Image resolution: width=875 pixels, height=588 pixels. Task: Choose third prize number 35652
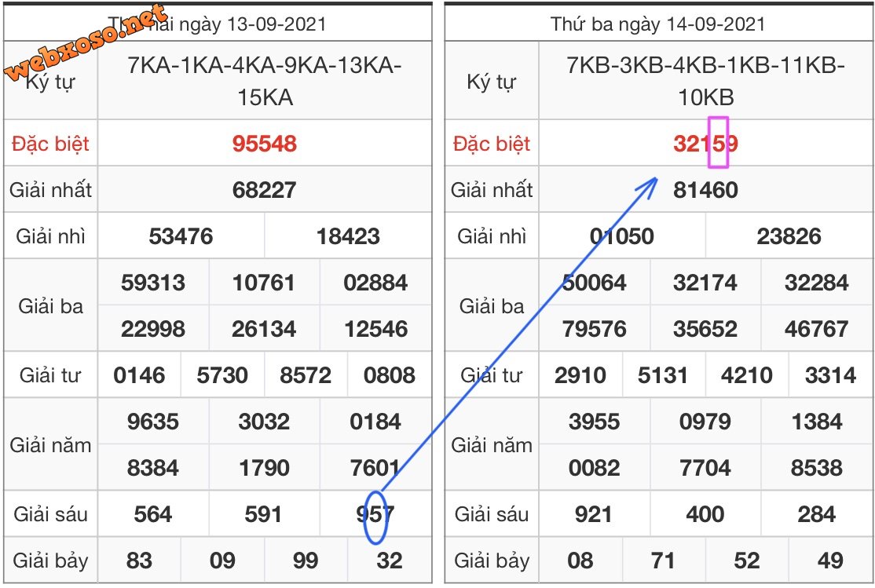(x=705, y=329)
